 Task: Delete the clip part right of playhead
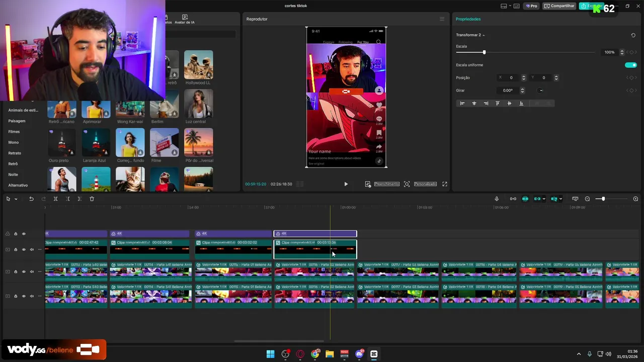(79, 199)
